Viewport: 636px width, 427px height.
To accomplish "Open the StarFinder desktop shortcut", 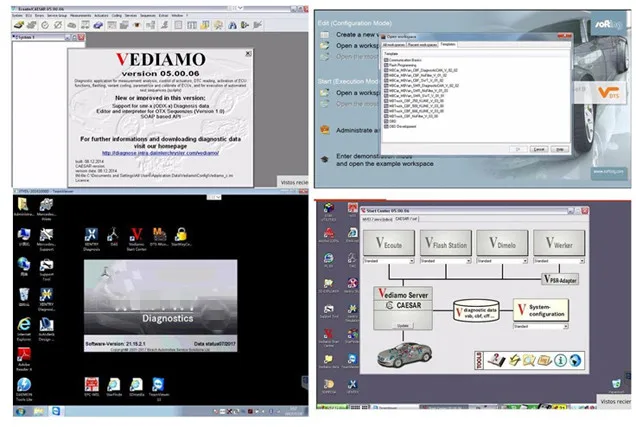I will pos(114,386).
